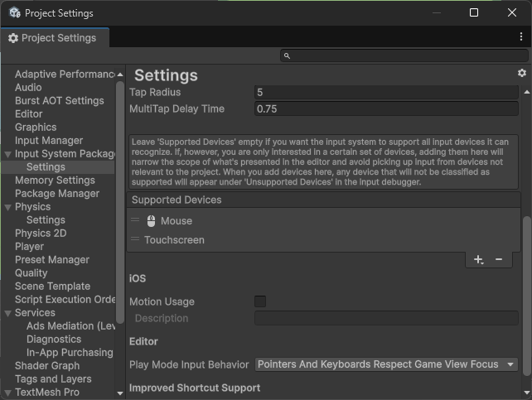Select the Project Settings tab
This screenshot has height=400, width=532.
tap(52, 38)
